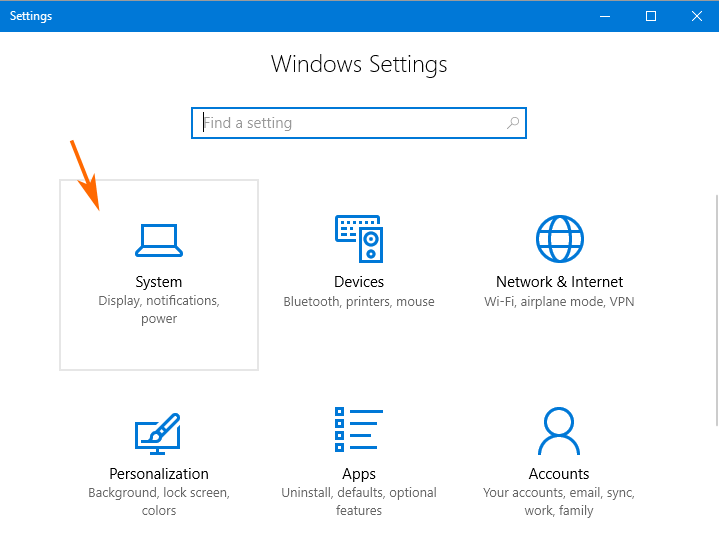Image resolution: width=719 pixels, height=549 pixels.
Task: Click the System laptop icon
Action: [x=159, y=240]
